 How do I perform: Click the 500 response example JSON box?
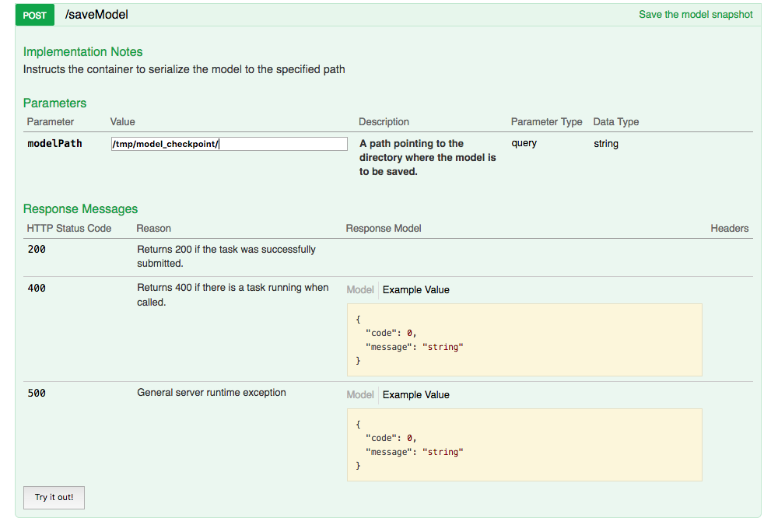524,445
